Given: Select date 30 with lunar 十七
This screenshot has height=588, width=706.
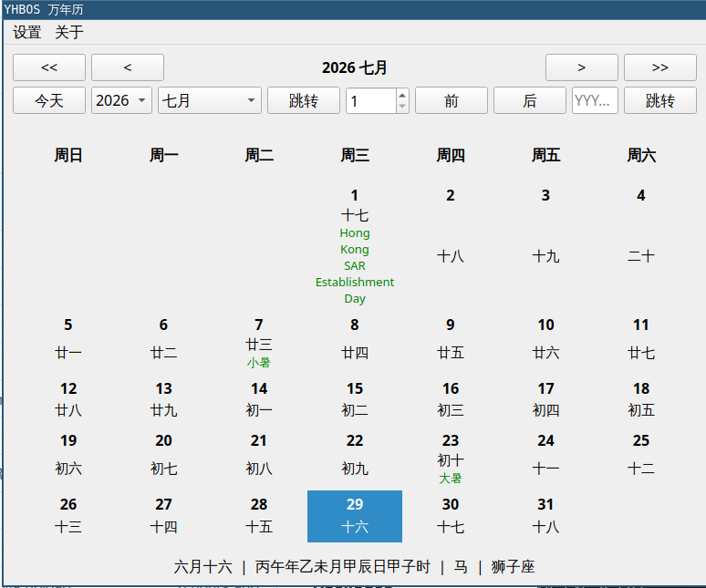Looking at the screenshot, I should tap(451, 517).
